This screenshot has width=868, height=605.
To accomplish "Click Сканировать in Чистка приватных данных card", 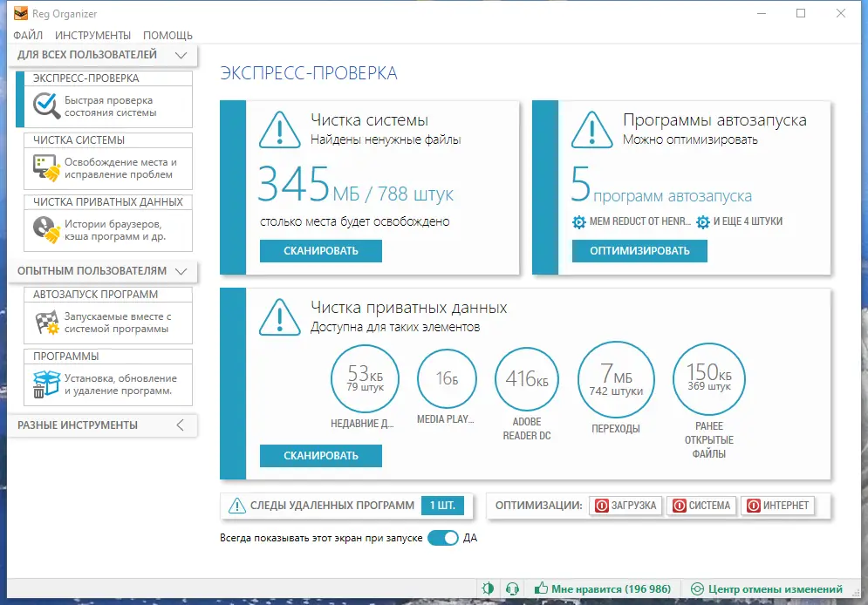I will click(x=321, y=456).
